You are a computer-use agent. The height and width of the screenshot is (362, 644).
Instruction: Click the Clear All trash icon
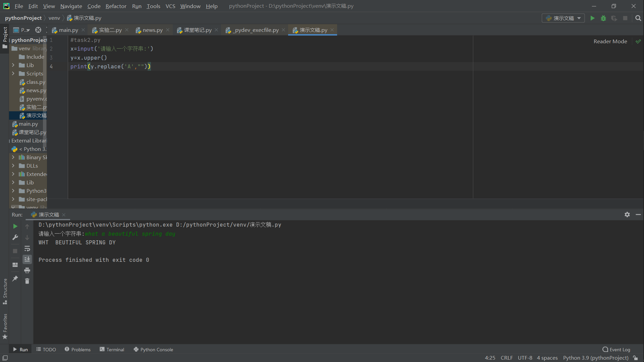pyautogui.click(x=27, y=281)
